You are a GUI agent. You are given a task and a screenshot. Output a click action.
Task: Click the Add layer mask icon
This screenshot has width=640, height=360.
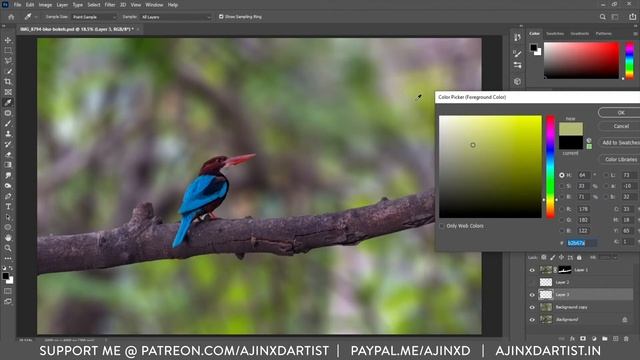(583, 339)
